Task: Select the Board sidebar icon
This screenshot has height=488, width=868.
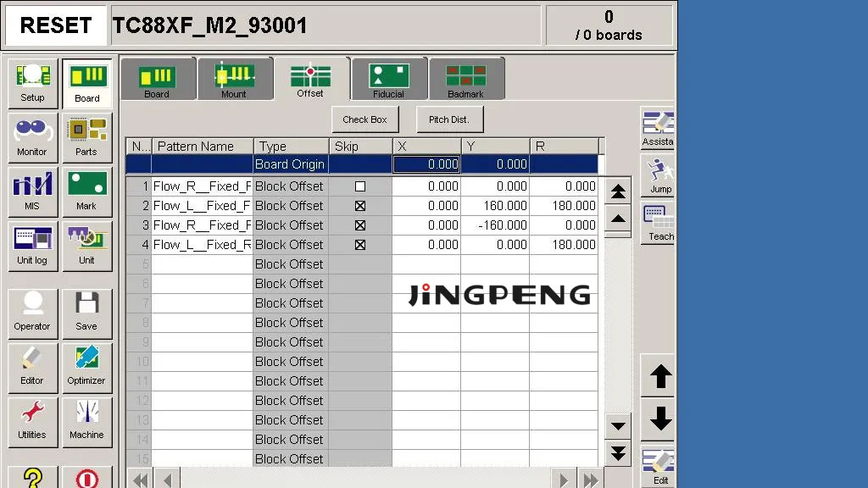Action: point(87,84)
